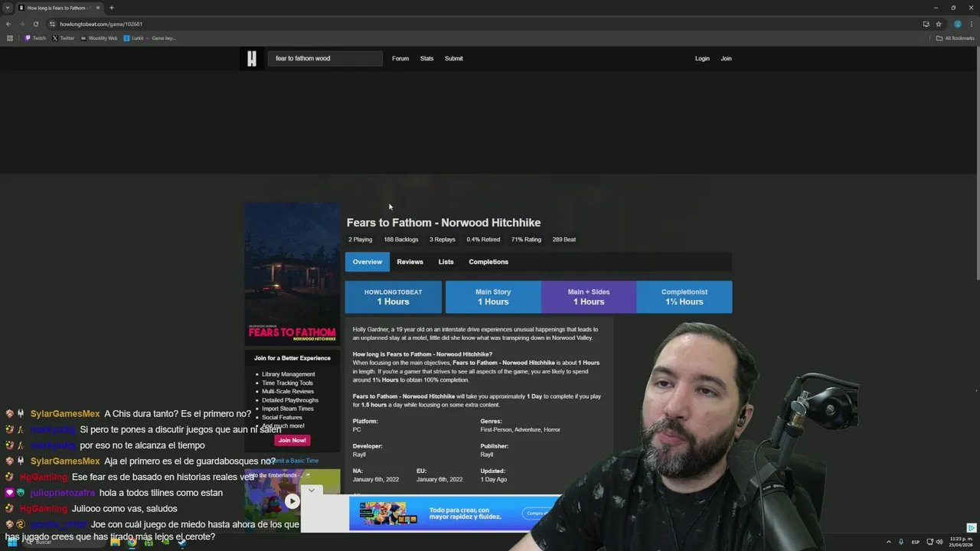Click the Completionist 1½ Hours box
The image size is (980, 551).
pyautogui.click(x=684, y=297)
